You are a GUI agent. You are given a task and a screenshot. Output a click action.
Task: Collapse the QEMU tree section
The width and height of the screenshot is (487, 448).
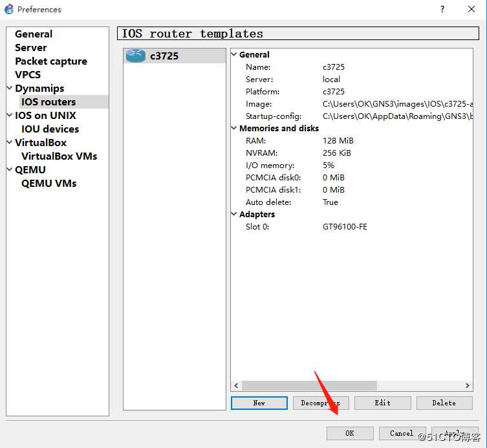(10, 169)
